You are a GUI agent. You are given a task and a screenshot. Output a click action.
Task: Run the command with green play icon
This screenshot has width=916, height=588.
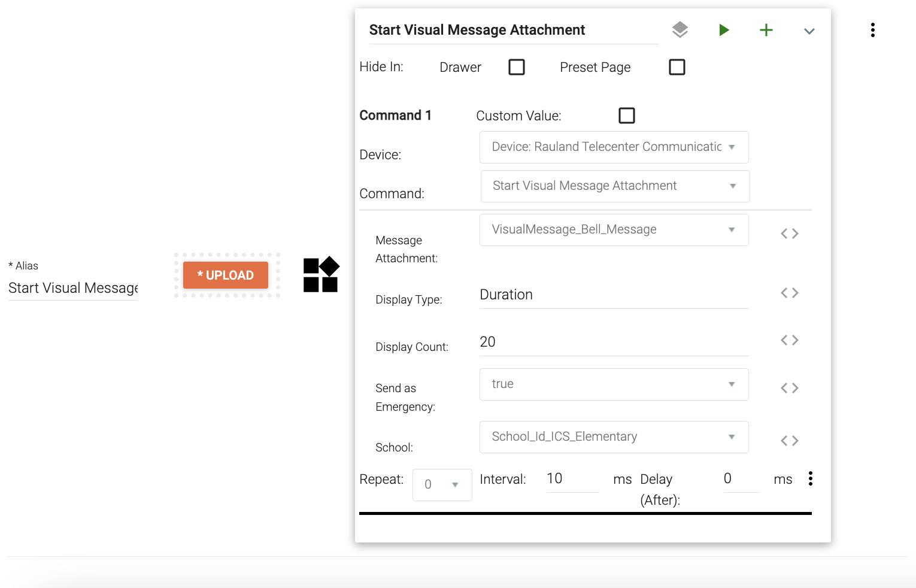coord(724,30)
